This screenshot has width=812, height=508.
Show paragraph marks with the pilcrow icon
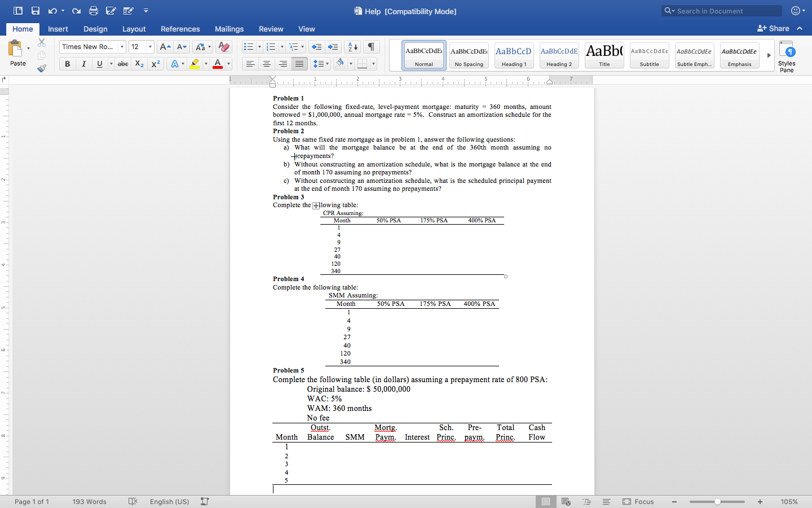point(370,47)
